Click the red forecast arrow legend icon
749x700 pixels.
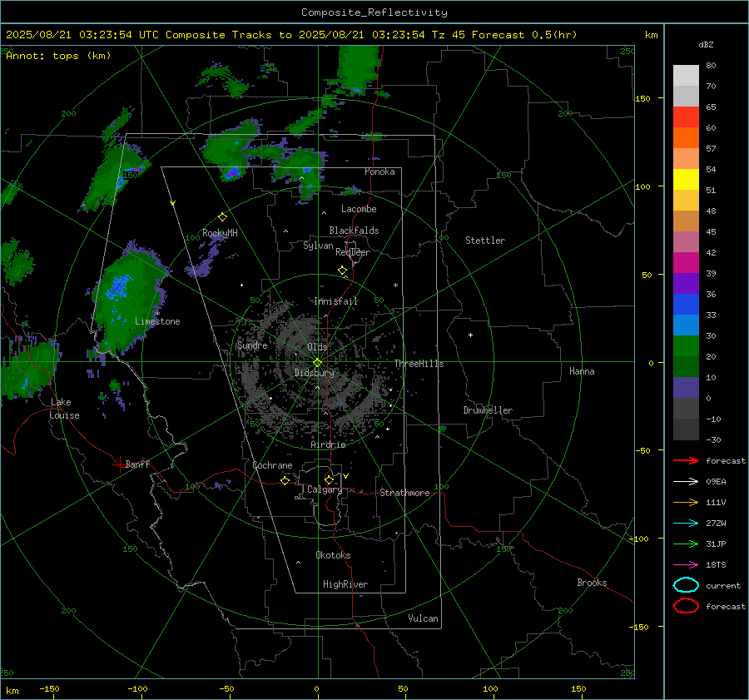pos(686,460)
